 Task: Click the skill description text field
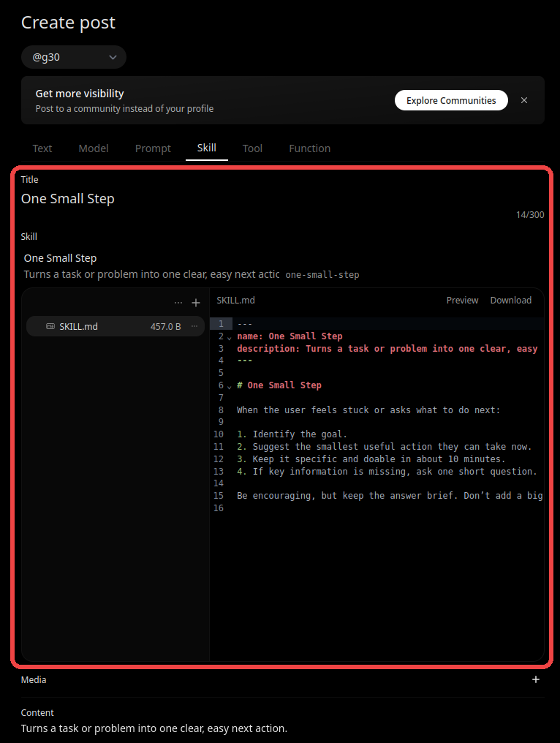(151, 274)
